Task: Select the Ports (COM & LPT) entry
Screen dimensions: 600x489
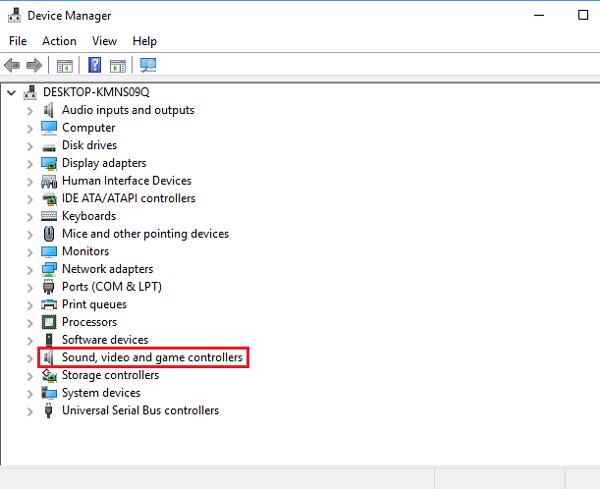Action: (111, 287)
